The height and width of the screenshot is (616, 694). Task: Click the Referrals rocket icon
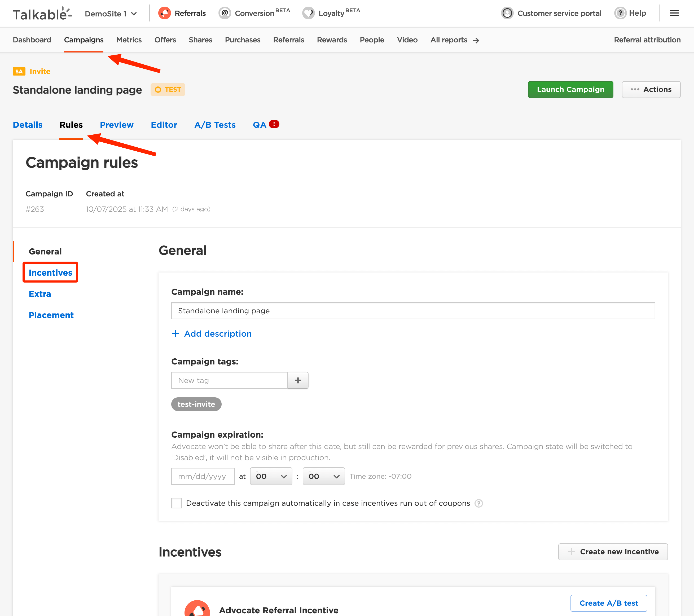point(165,13)
